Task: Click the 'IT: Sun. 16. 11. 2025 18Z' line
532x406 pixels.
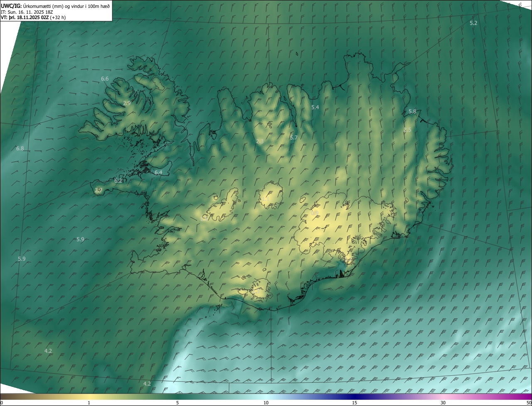Action: click(x=27, y=12)
